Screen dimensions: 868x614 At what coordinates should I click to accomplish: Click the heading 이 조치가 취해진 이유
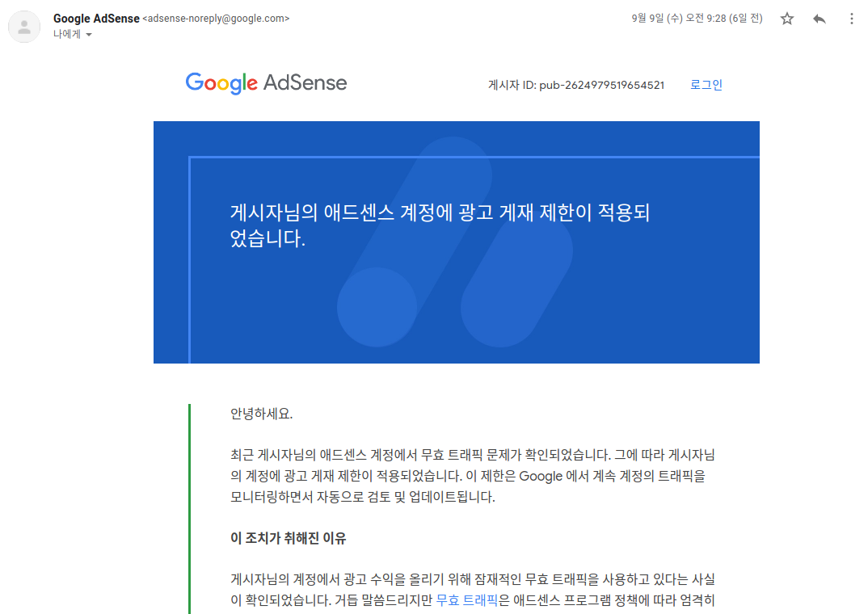pos(288,538)
